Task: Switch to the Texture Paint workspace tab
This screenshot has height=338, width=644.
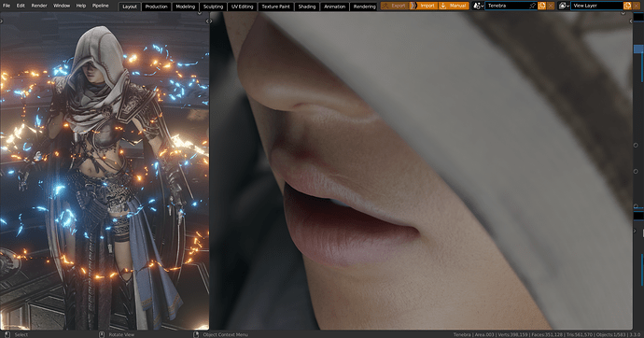Action: [x=275, y=7]
